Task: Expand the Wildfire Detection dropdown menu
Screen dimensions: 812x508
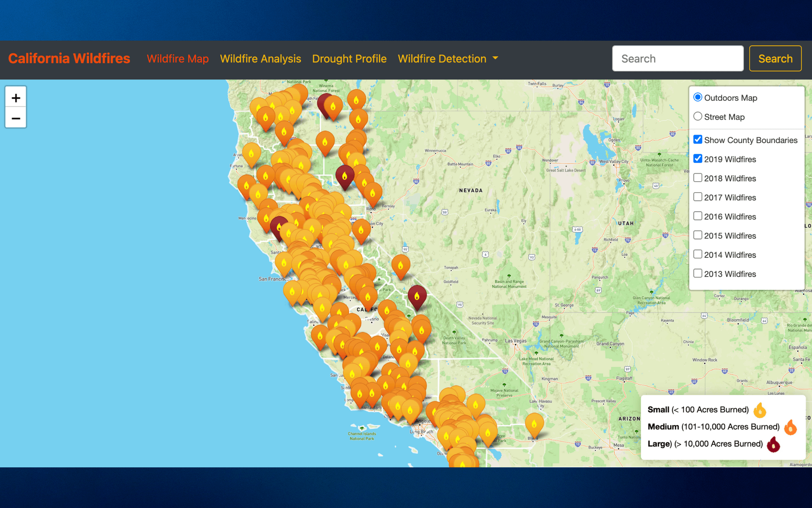Action: point(448,58)
